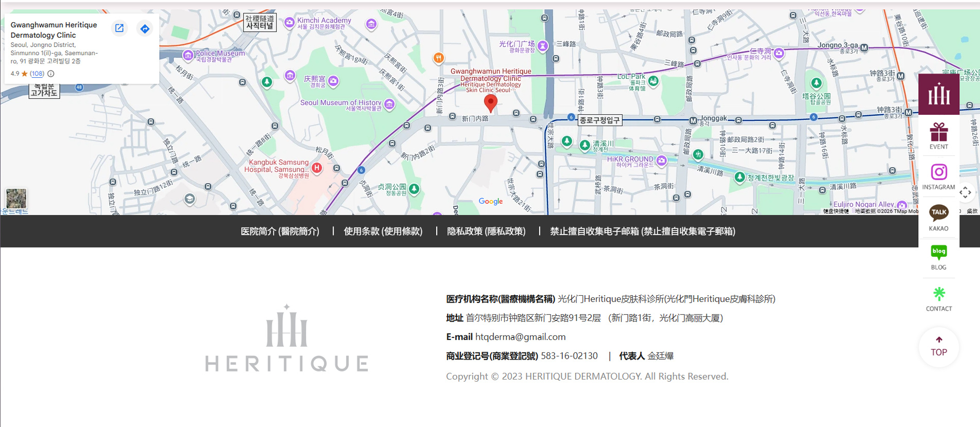Open the 禁止擅自收集电子邮箱 footer item

(643, 232)
